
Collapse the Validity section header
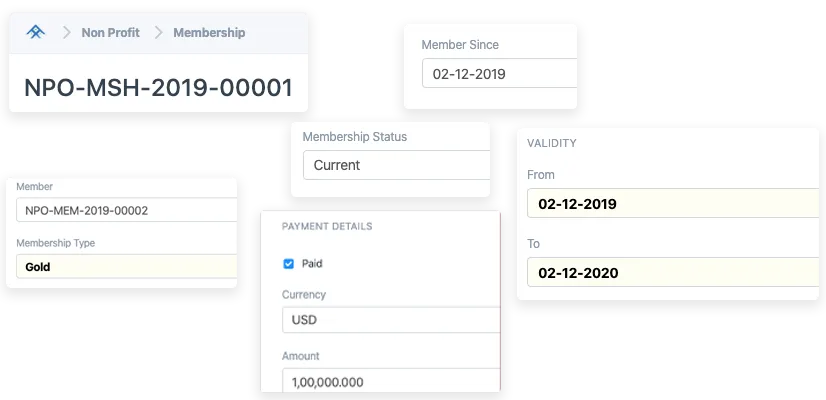tap(552, 143)
